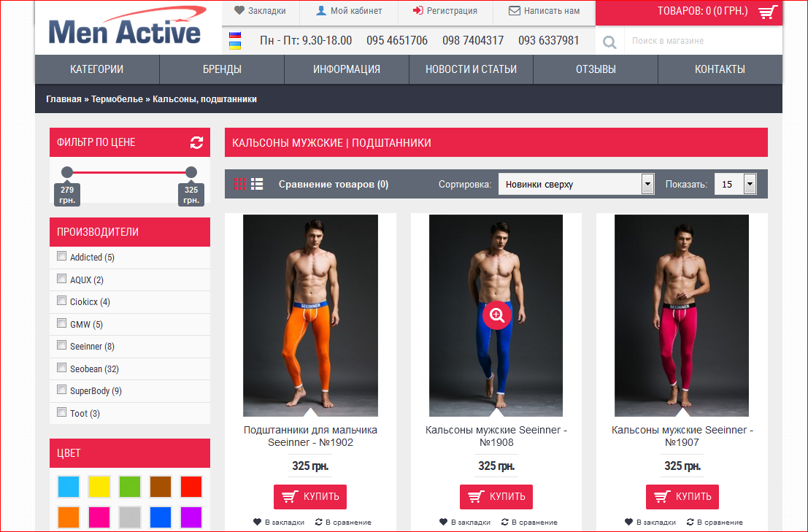Image resolution: width=808 pixels, height=532 pixels.
Task: Click the heart icon beside Закладки
Action: pos(239,10)
